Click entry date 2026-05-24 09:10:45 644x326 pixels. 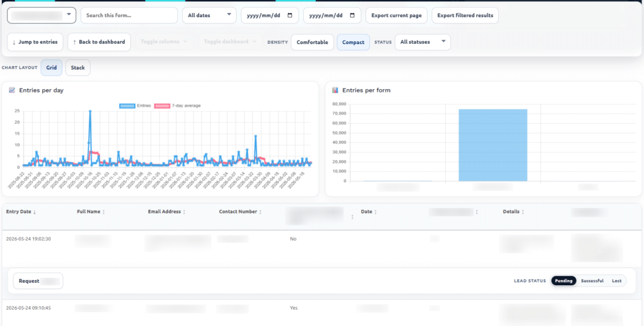point(28,308)
